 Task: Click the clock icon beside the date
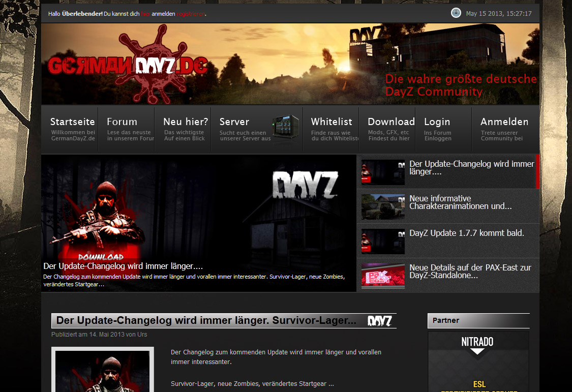(456, 13)
